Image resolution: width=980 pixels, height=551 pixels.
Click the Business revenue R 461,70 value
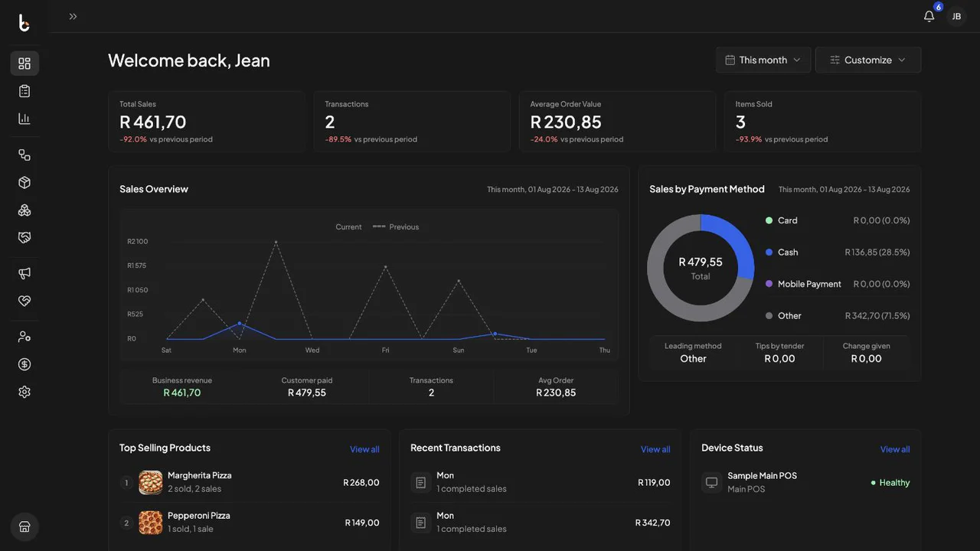click(x=182, y=393)
